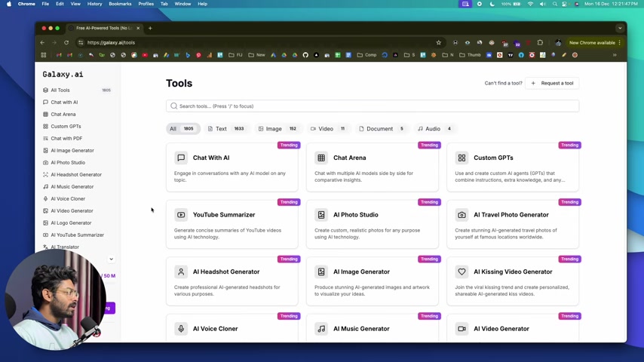The image size is (644, 362).
Task: Click the Request a tool button
Action: click(552, 83)
